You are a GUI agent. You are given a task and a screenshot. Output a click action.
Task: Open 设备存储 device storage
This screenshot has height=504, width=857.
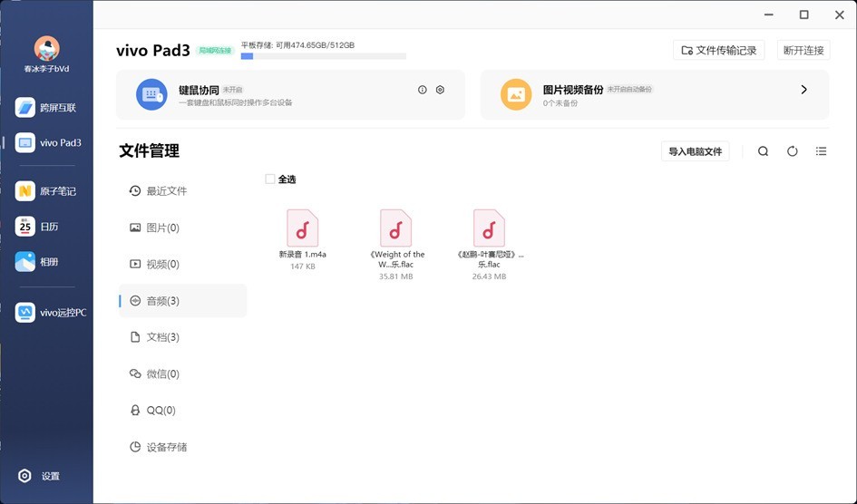(x=182, y=447)
